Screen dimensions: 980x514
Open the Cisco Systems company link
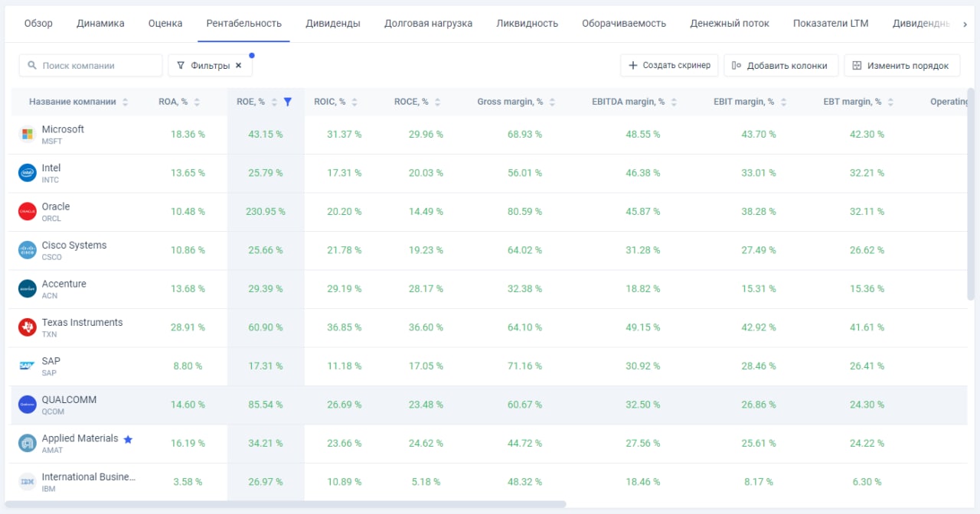[x=74, y=246]
